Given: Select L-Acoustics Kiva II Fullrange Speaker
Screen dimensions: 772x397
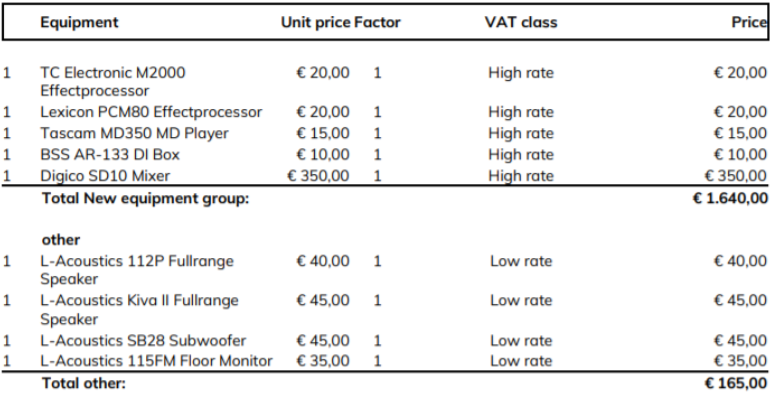Looking at the screenshot, I should (x=139, y=309).
